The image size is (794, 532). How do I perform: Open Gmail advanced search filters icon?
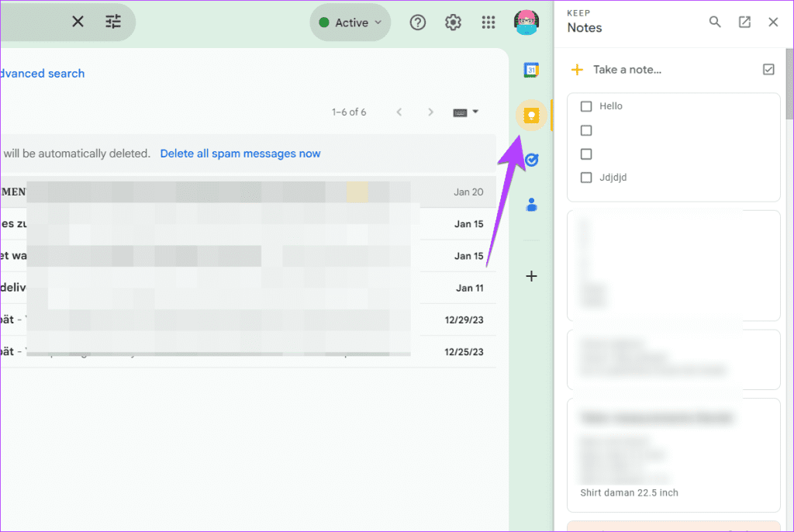click(x=112, y=22)
